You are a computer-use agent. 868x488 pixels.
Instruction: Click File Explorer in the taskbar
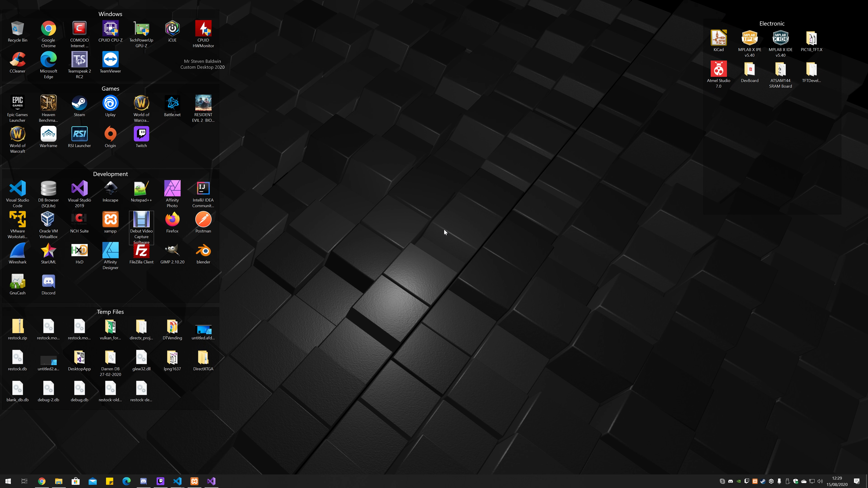(59, 481)
